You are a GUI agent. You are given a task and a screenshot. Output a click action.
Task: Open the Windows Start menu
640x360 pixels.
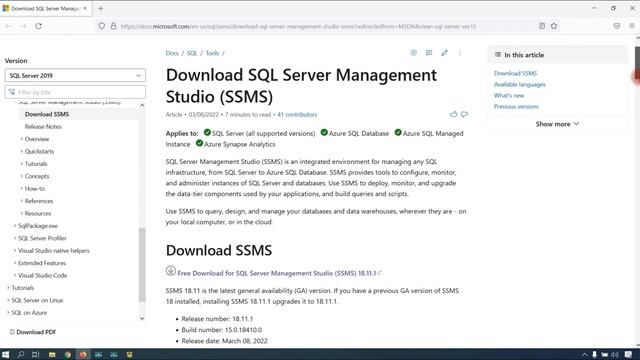[x=5, y=354]
